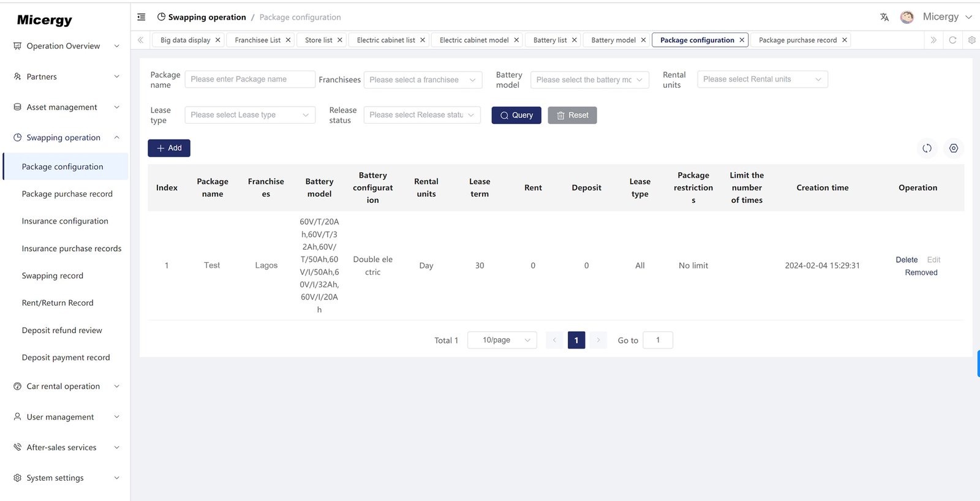Click the language translation icon
980x501 pixels.
(x=884, y=17)
